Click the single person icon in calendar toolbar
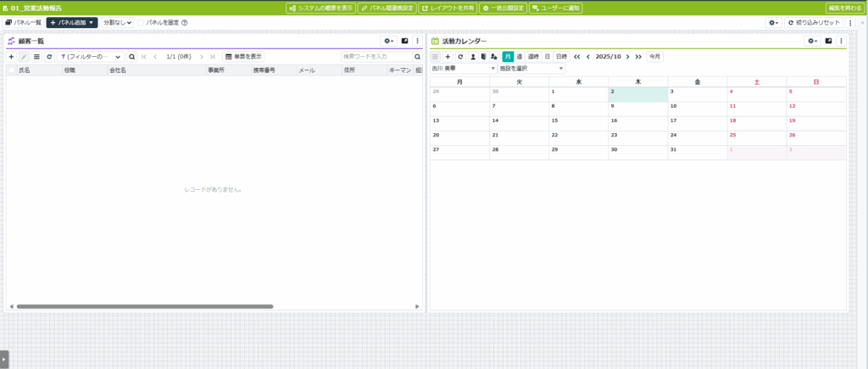 click(x=472, y=57)
